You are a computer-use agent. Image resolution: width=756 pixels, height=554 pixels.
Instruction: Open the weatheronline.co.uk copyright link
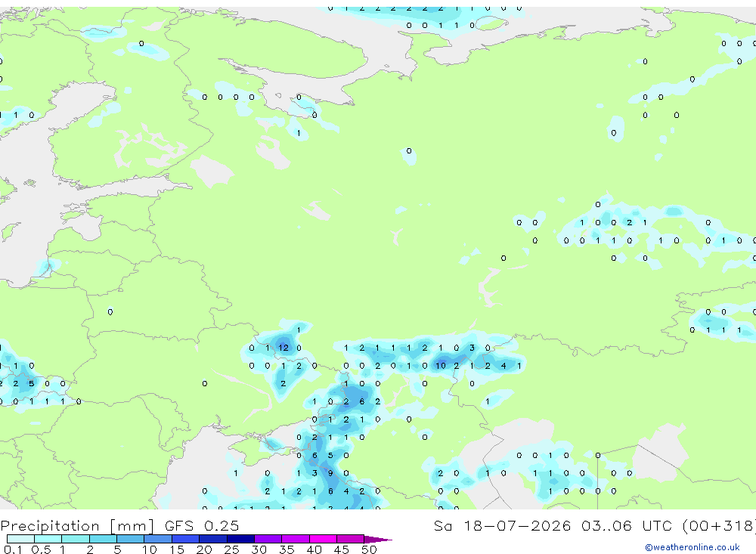click(x=692, y=547)
